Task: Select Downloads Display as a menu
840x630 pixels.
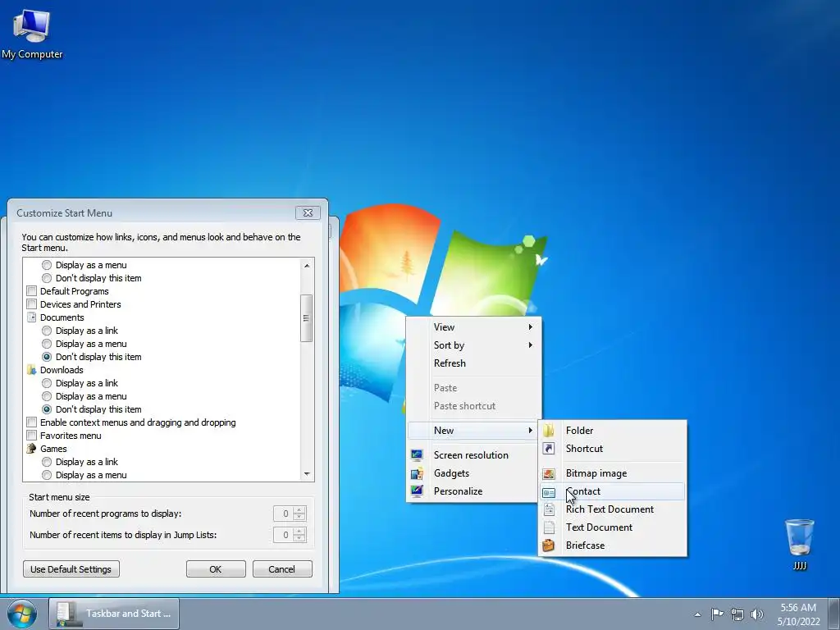Action: pyautogui.click(x=47, y=396)
